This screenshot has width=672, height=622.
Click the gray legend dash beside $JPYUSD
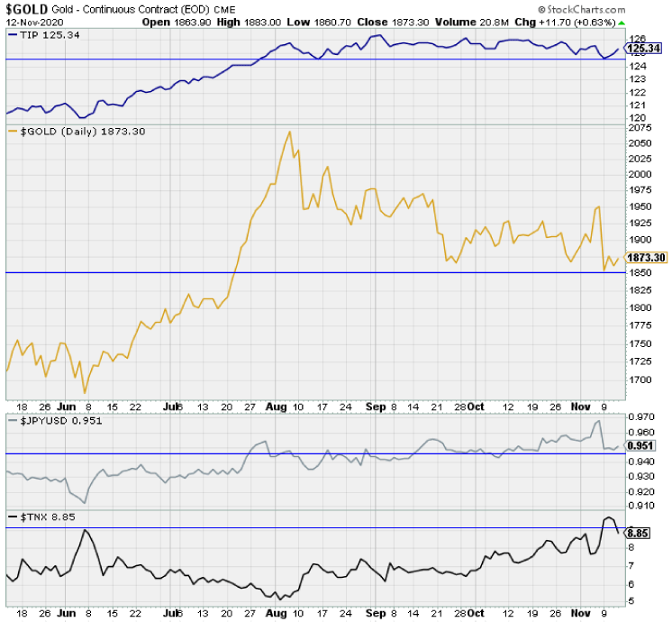(x=13, y=420)
